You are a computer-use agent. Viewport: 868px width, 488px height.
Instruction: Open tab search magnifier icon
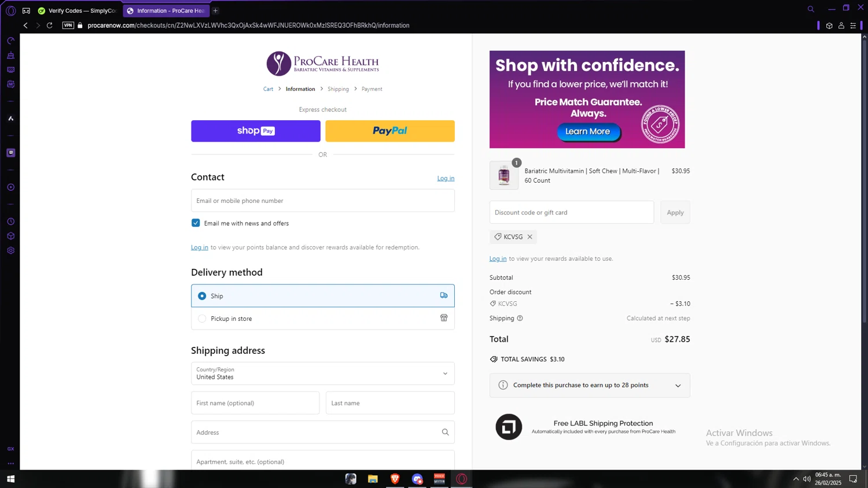pos(811,9)
